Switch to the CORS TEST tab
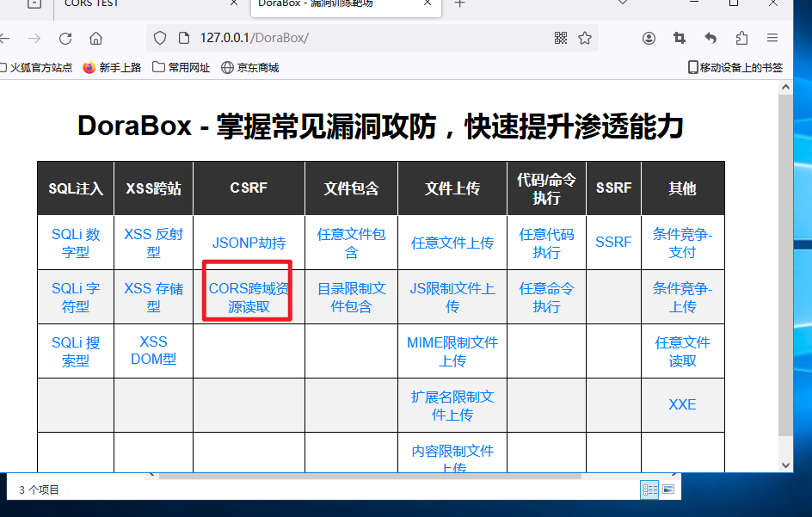This screenshot has height=517, width=812. (x=148, y=5)
